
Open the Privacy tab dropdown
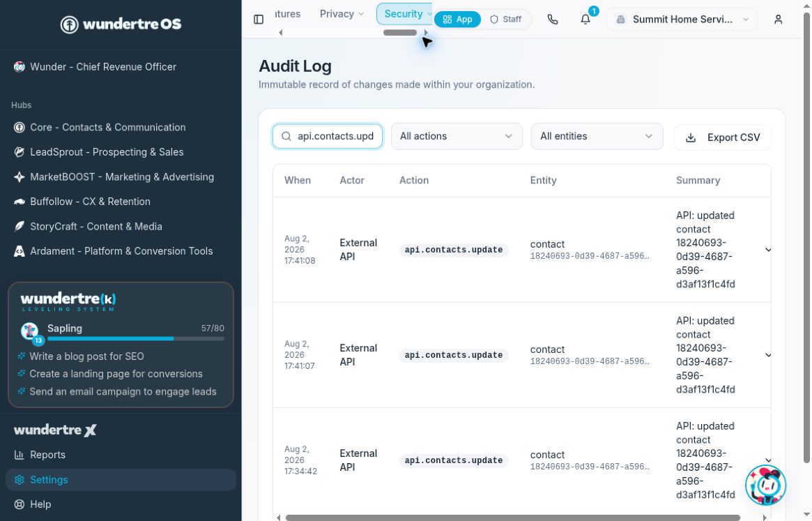(342, 14)
